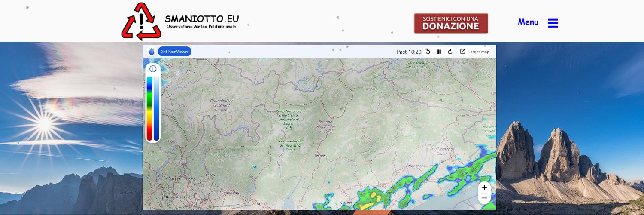Pause the radar animation
644x215 pixels.
(x=439, y=52)
